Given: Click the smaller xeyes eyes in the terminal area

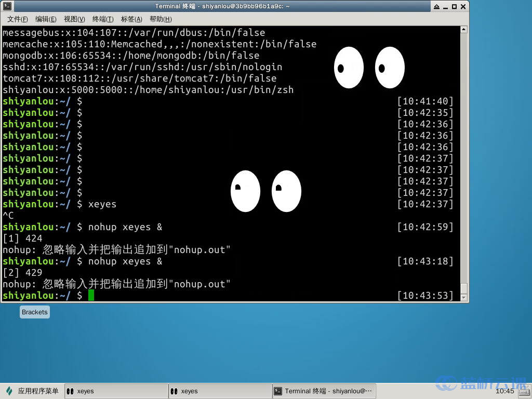Looking at the screenshot, I should (265, 191).
